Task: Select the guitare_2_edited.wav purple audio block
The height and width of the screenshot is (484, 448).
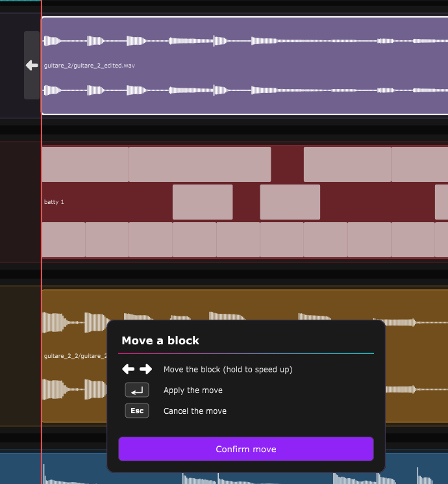Action: click(x=245, y=66)
